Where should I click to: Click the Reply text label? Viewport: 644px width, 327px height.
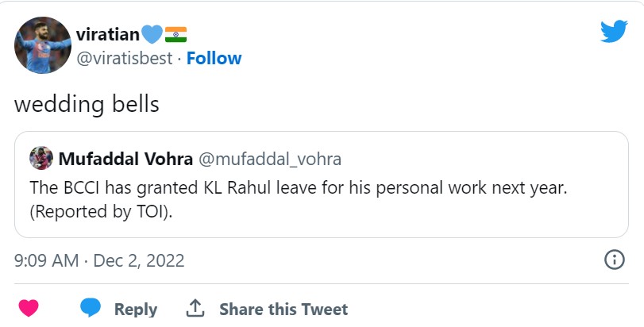135,309
